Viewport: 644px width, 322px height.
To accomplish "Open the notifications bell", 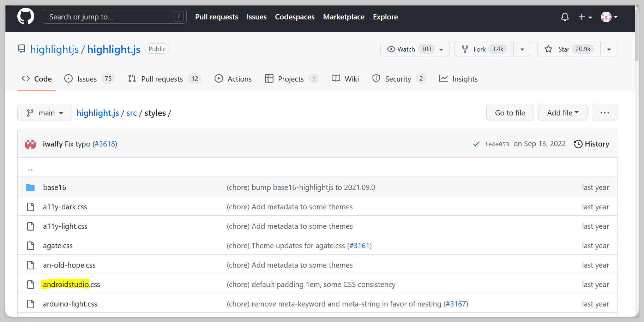I will 565,17.
